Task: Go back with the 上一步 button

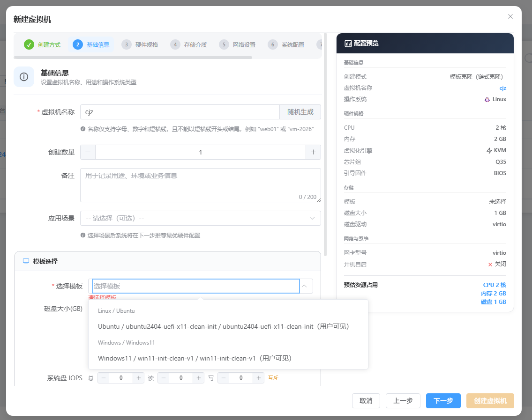Action: click(x=403, y=401)
